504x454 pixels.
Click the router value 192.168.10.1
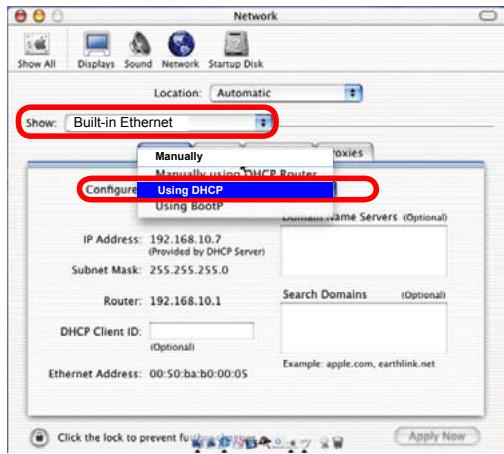pyautogui.click(x=186, y=301)
